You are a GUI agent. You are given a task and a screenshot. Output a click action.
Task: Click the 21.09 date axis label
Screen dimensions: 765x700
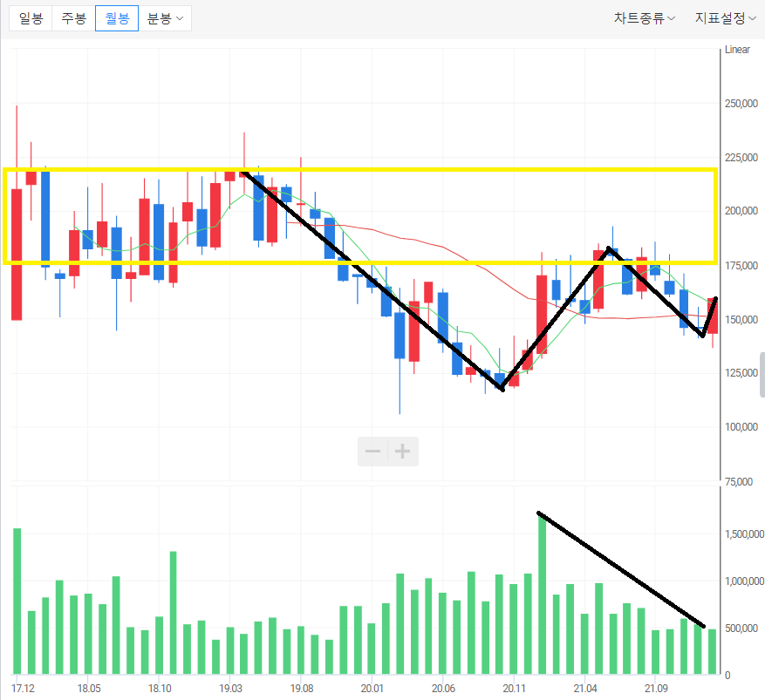656,689
